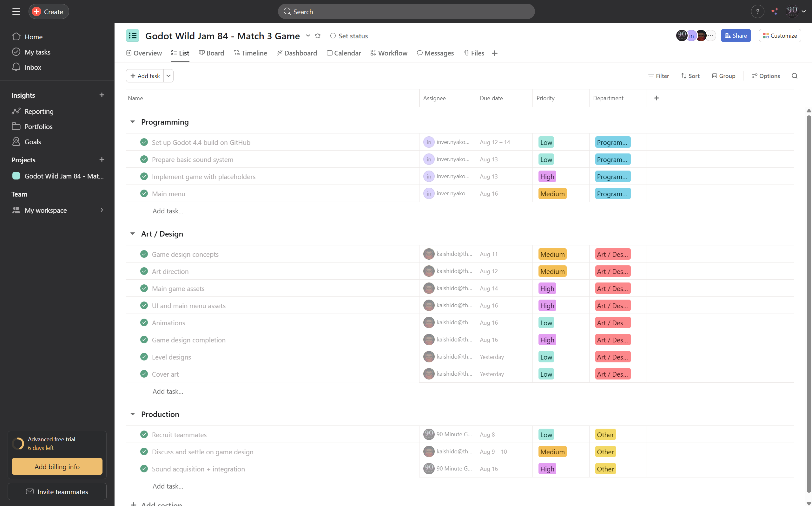Click plus icon next to Projects
The image size is (812, 506).
(102, 160)
